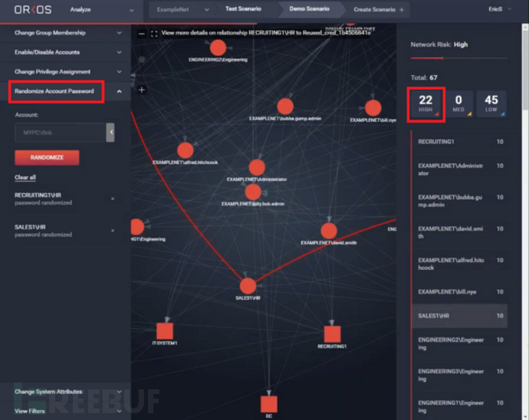The image size is (529, 420).
Task: Remove RECRUITING1\HR randomized password entry
Action: click(113, 199)
